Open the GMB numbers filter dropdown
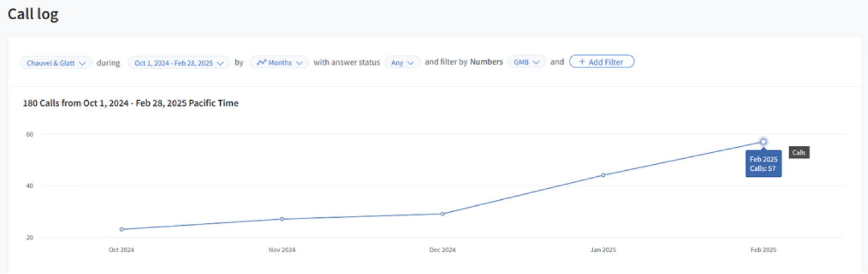 click(527, 63)
